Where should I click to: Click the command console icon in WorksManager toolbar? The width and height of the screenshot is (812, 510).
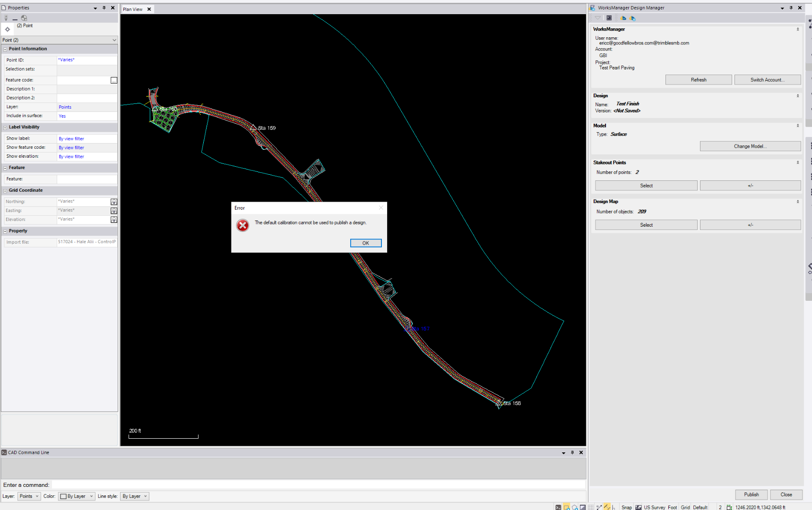[x=609, y=18]
